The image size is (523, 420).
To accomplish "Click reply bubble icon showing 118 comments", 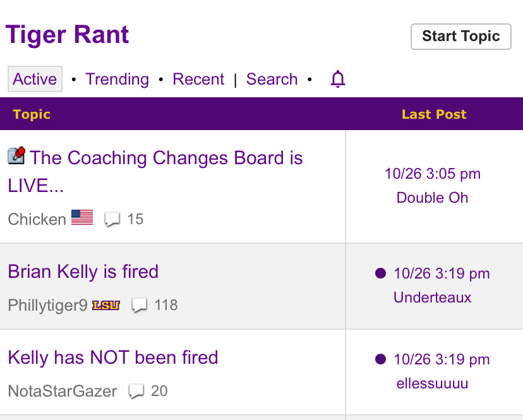I will click(x=139, y=306).
